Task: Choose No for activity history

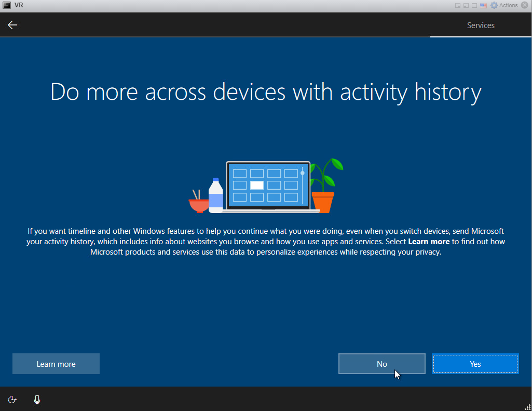Action: tap(381, 364)
